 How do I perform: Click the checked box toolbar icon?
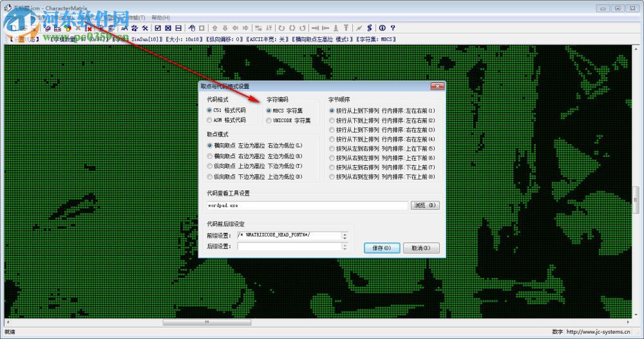tap(158, 28)
